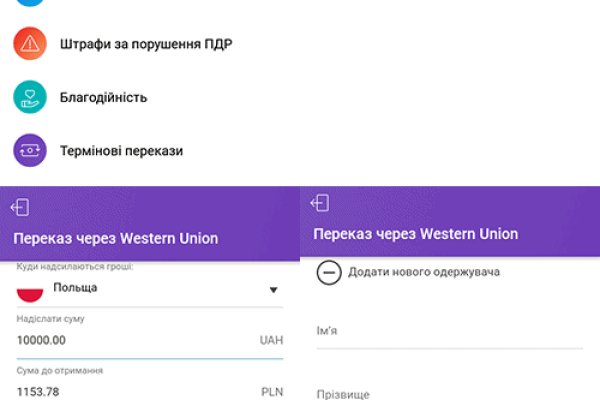Click the receive amount field showing 1153.78
Viewport: 600px width, 400px height.
pyautogui.click(x=130, y=391)
